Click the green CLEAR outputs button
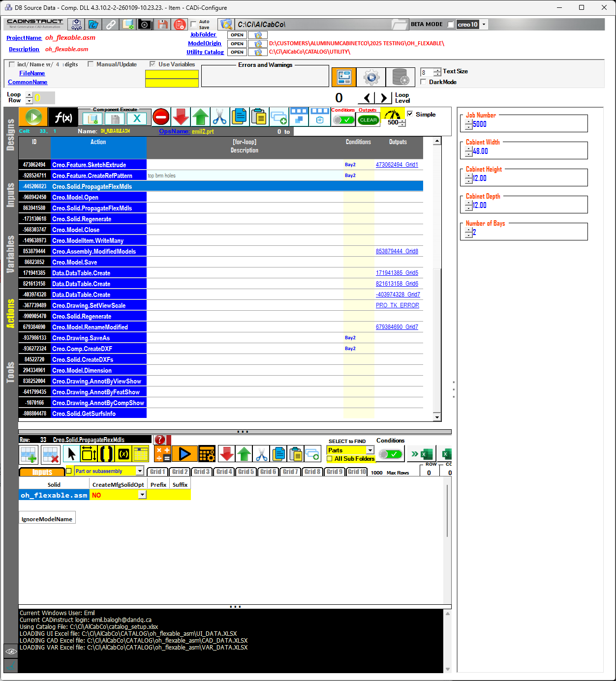 point(368,120)
